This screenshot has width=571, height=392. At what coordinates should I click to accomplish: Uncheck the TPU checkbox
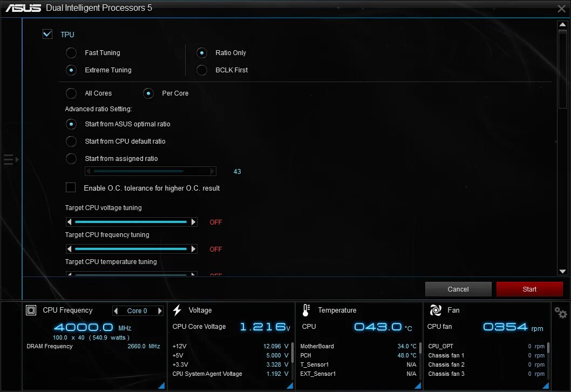coord(47,34)
